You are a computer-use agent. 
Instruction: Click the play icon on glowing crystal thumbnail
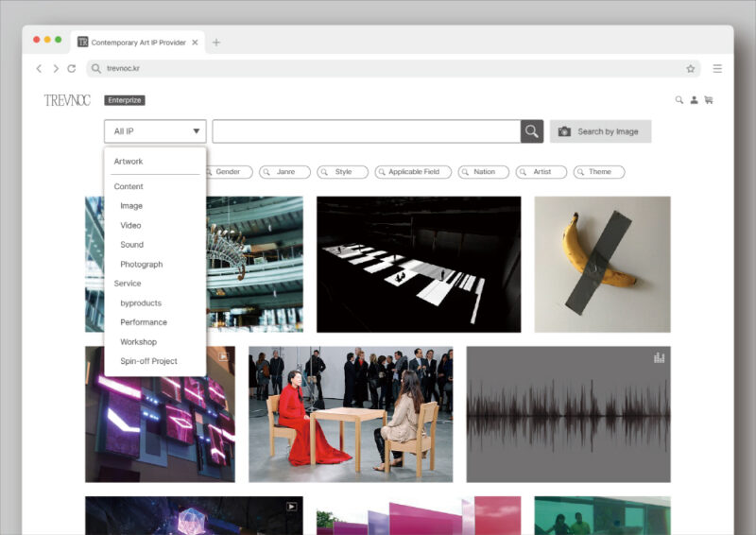coord(292,507)
